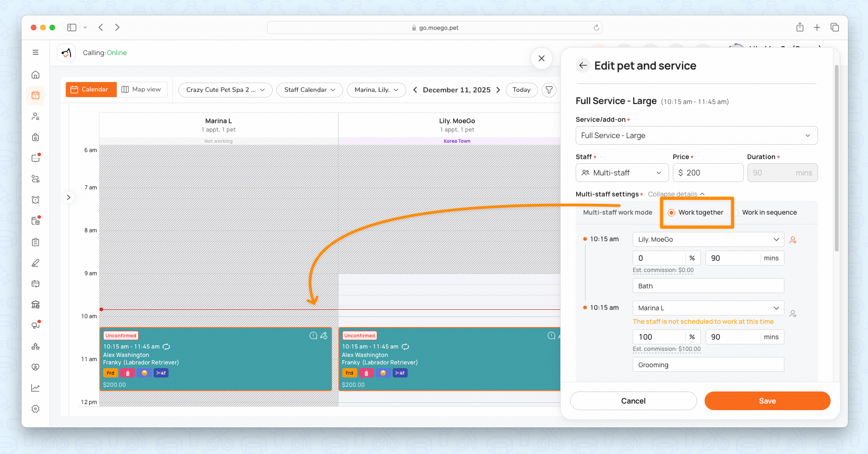
Task: Open the alarm clock sidebar icon
Action: point(35,200)
